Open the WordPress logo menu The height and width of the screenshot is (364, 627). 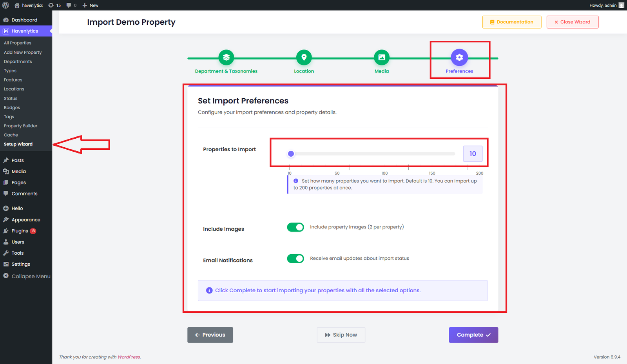pos(5,5)
